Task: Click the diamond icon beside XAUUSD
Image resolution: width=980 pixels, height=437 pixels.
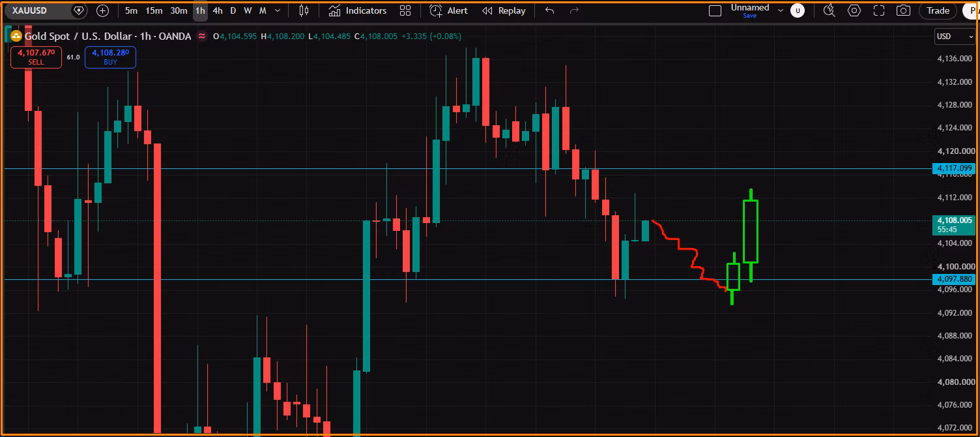Action: [x=79, y=10]
